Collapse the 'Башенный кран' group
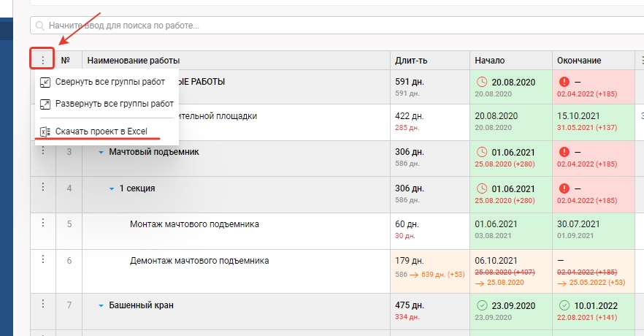 pos(101,305)
